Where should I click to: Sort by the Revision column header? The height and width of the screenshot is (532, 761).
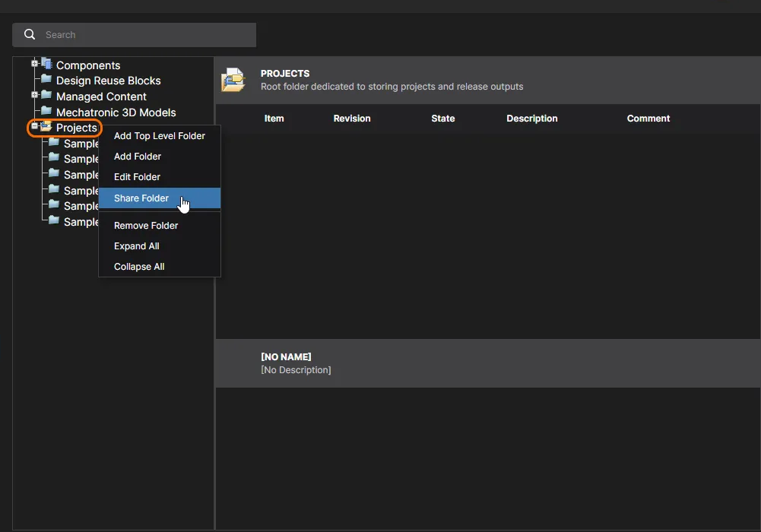pyautogui.click(x=352, y=119)
